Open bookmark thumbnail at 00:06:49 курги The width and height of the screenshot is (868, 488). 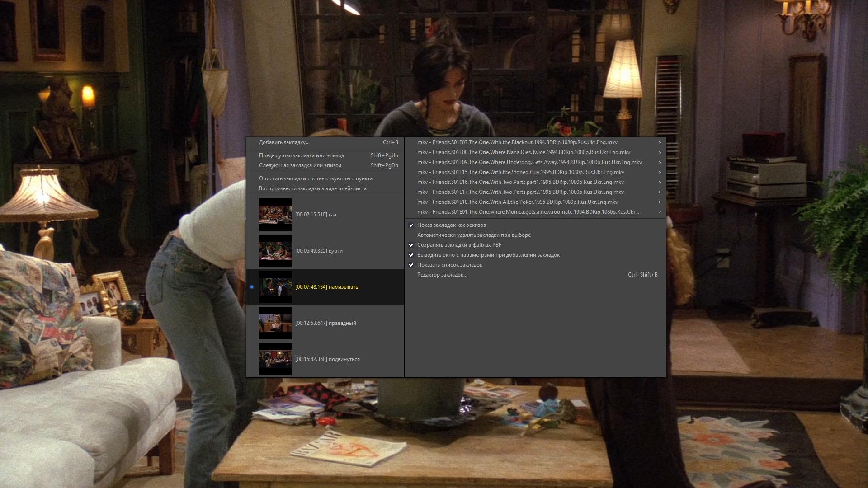[x=275, y=251]
